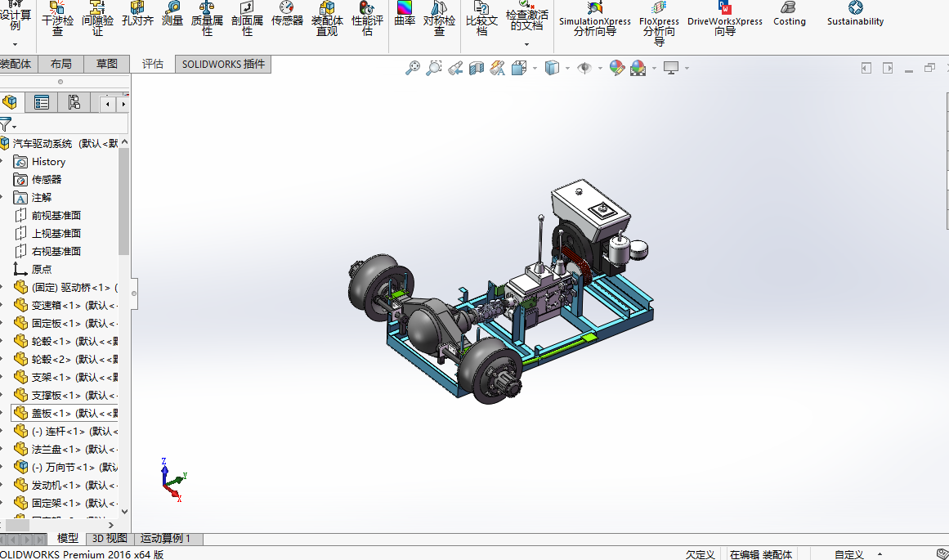
Task: Open Hide/Show Items dropdown arrow
Action: tap(601, 69)
